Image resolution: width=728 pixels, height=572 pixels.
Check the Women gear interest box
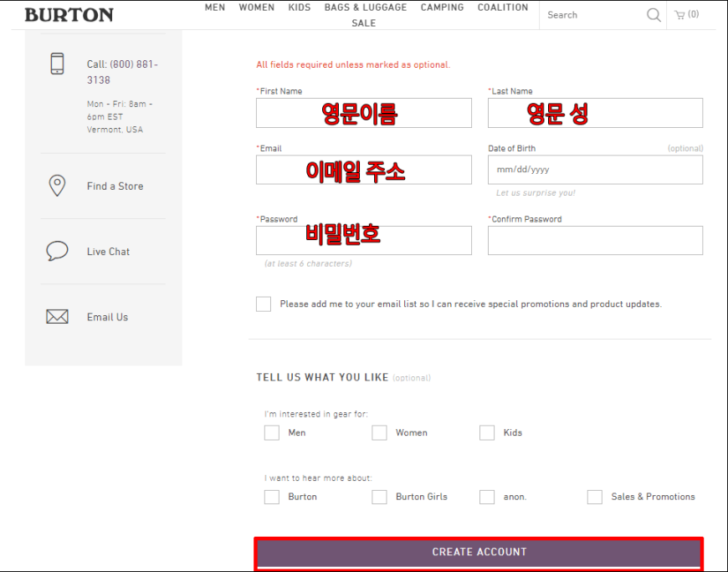pos(379,432)
